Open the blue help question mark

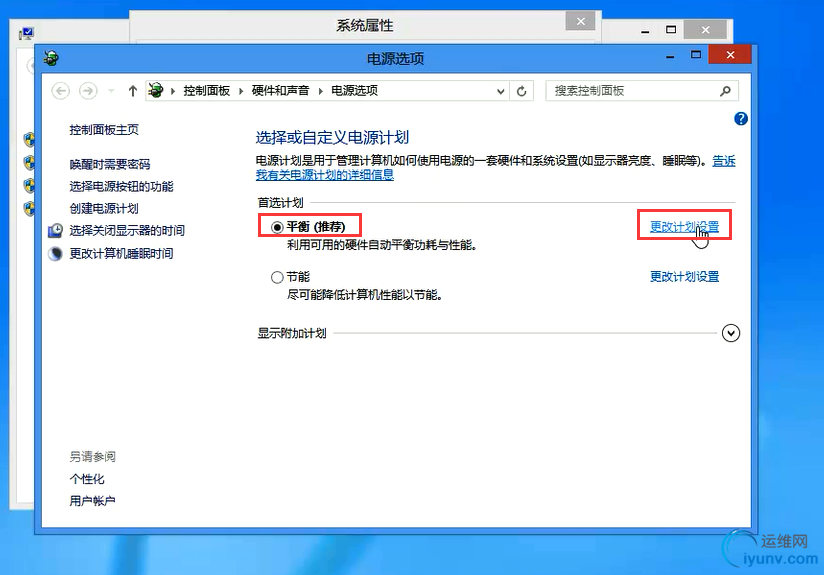click(x=740, y=119)
